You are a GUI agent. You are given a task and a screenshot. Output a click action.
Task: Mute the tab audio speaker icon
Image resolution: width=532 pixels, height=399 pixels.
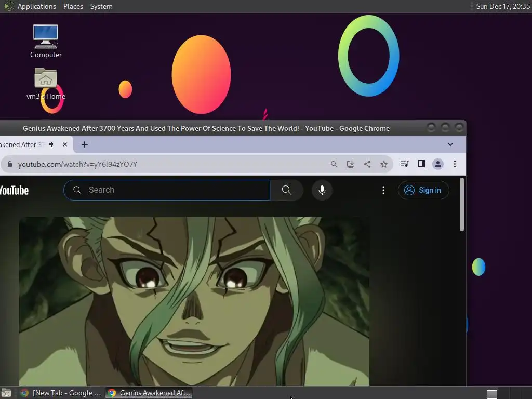(52, 144)
